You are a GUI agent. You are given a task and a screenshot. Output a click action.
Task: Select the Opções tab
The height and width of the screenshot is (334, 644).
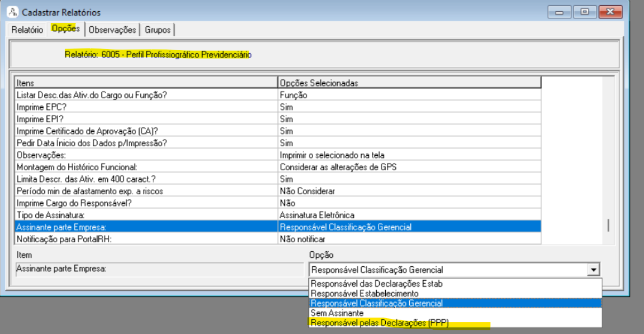coord(66,29)
